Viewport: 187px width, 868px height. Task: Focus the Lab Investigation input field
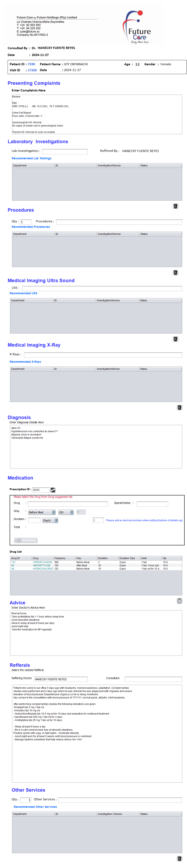coord(65,151)
